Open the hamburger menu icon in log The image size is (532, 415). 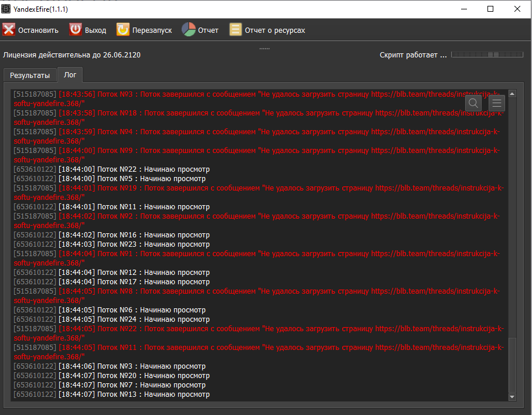pyautogui.click(x=497, y=103)
